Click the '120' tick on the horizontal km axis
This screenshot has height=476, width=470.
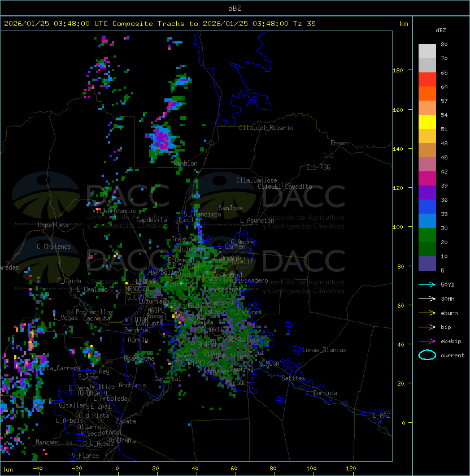351,469
